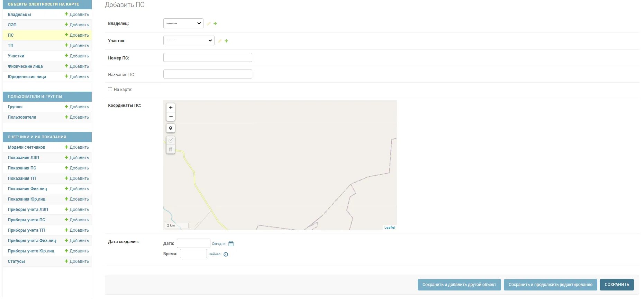644x305 pixels.
Task: Open Приборы учета ПС list
Action: [x=27, y=220]
